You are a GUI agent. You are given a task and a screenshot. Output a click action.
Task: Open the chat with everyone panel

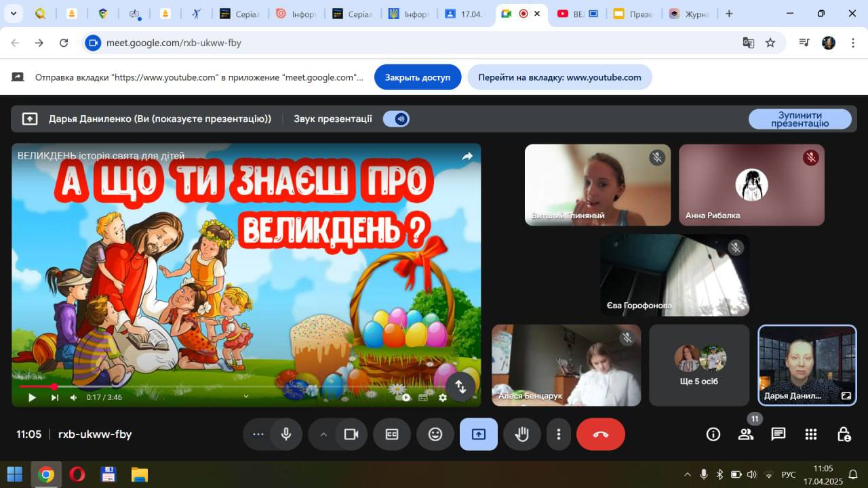778,434
